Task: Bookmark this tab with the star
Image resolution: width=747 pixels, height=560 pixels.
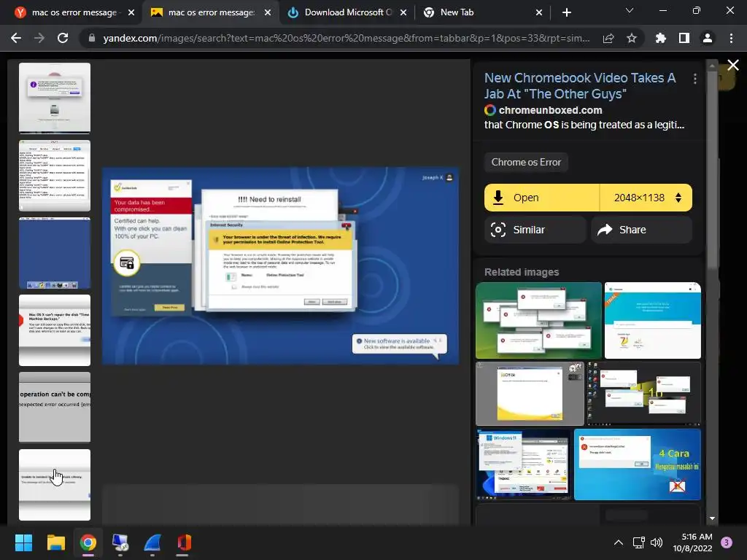Action: pos(632,38)
